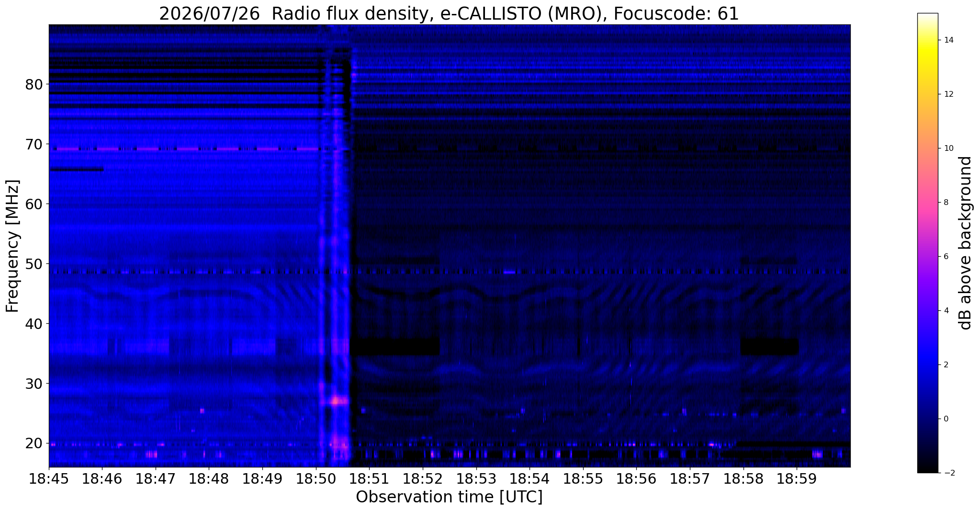Viewport: 980px width, 511px height.
Task: Click the colorbar tick label 8
Action: 946,203
